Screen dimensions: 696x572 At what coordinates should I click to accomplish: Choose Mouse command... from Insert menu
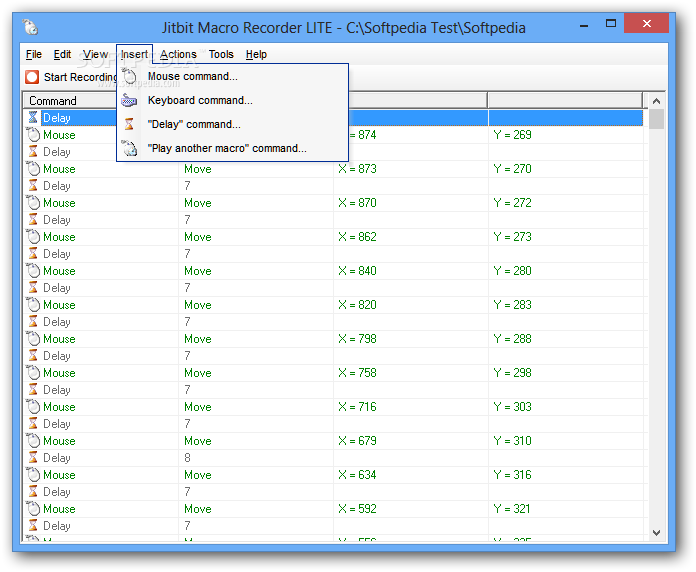click(x=233, y=76)
